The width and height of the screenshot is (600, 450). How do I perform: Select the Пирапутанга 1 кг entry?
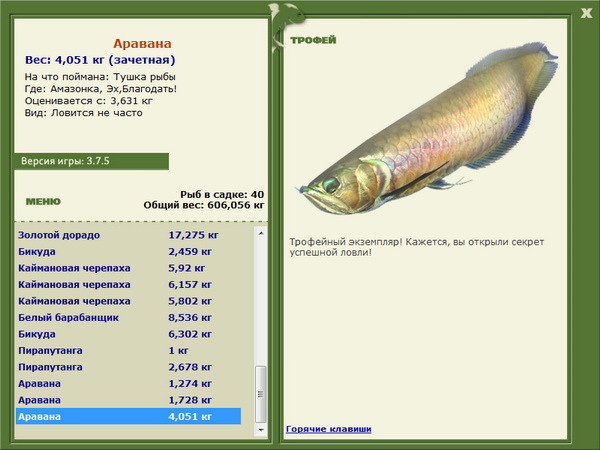(x=128, y=350)
